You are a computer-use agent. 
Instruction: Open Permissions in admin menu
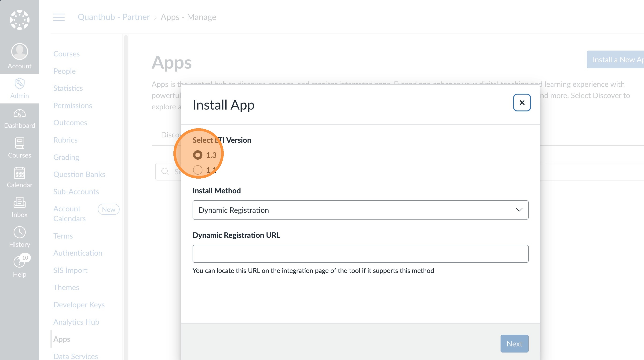(73, 106)
